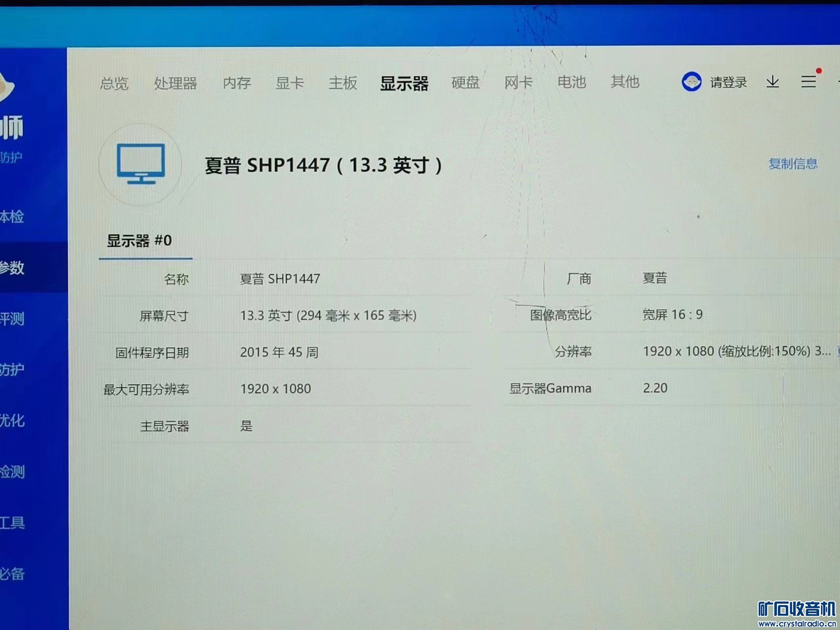Open the download arrow icon
The height and width of the screenshot is (630, 840).
coord(773,82)
